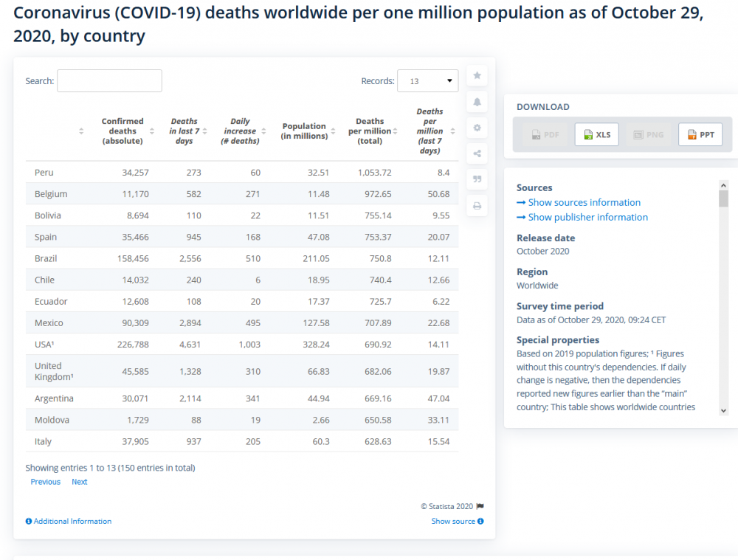Click the print icon
Viewport: 738px width, 560px height.
(x=477, y=206)
